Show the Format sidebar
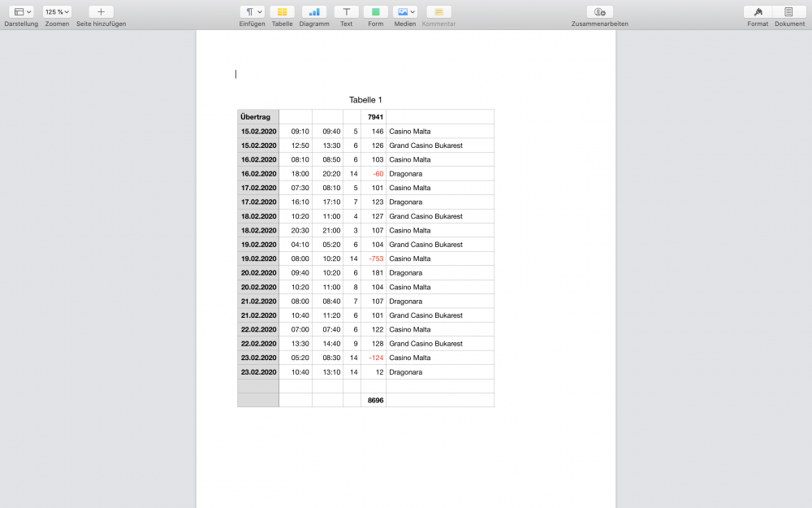This screenshot has width=812, height=508. pos(758,12)
